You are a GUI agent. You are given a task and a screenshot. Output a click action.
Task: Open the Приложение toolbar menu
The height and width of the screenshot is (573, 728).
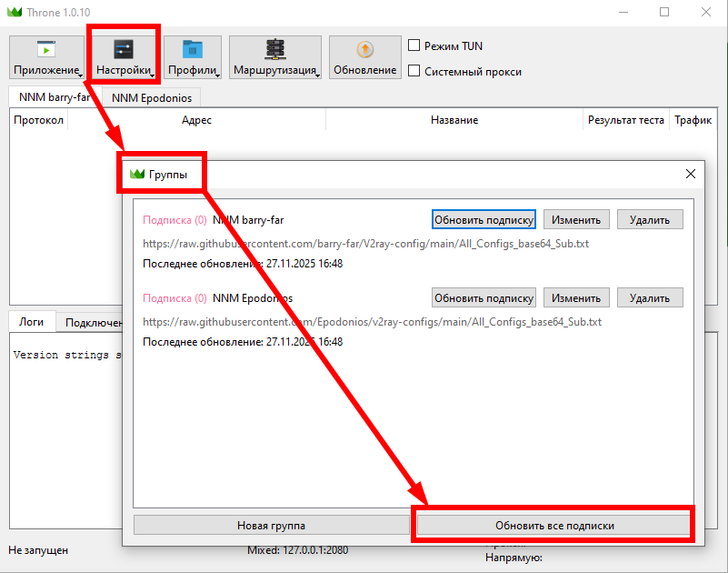coord(46,57)
